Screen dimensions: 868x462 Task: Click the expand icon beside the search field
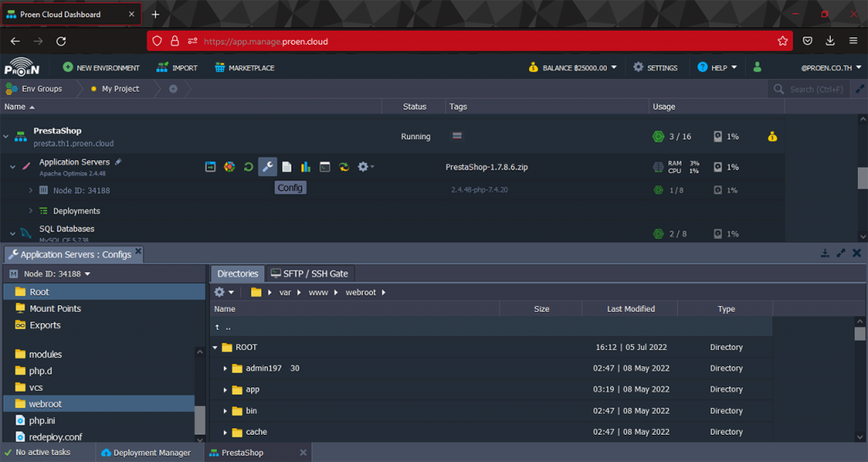pos(860,89)
